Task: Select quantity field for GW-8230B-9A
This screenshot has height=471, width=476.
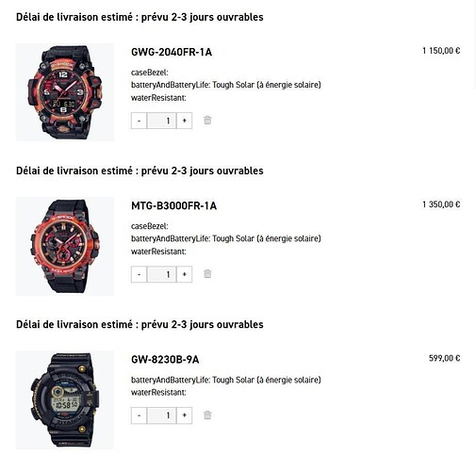Action: coord(161,415)
